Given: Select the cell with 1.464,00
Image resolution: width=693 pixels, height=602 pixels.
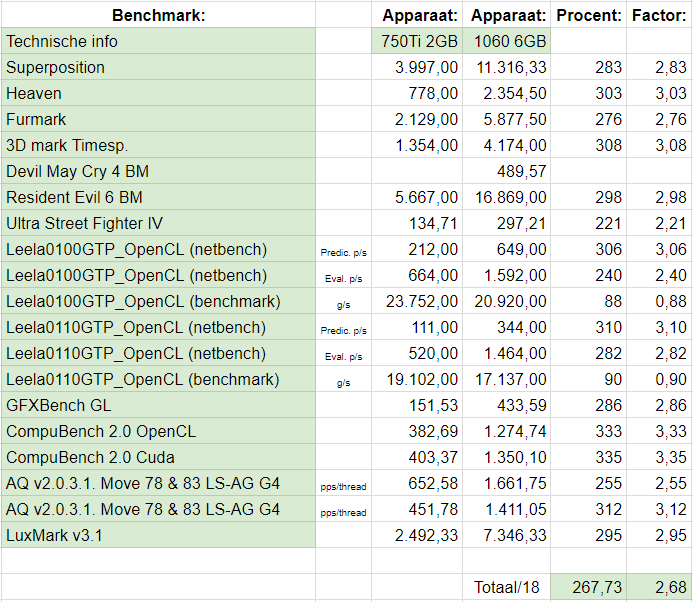Looking at the screenshot, I should (506, 354).
